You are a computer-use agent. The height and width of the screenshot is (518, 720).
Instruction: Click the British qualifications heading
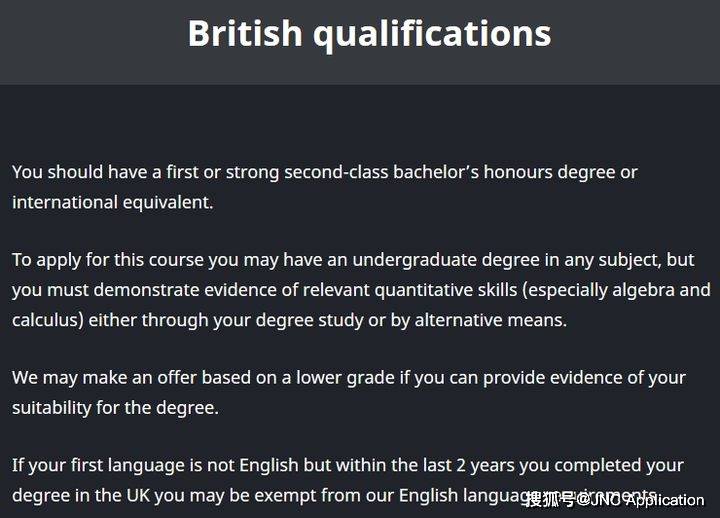click(x=369, y=34)
